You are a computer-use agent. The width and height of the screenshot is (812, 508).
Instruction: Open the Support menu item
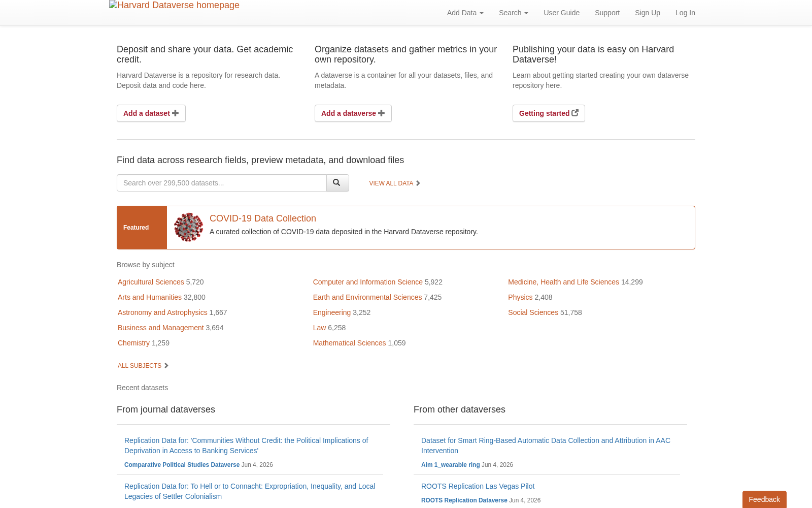[607, 13]
